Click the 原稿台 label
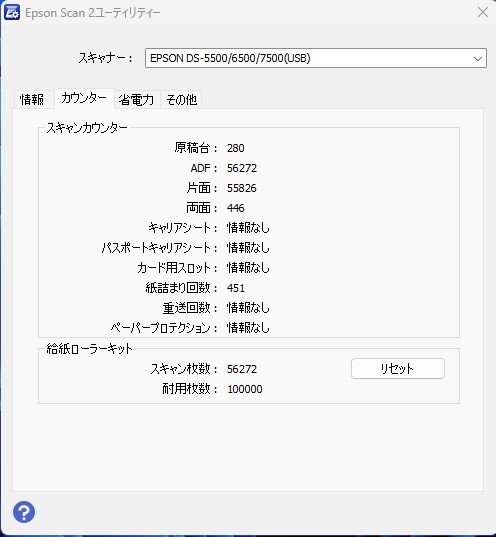The height and width of the screenshot is (537, 496). point(196,148)
